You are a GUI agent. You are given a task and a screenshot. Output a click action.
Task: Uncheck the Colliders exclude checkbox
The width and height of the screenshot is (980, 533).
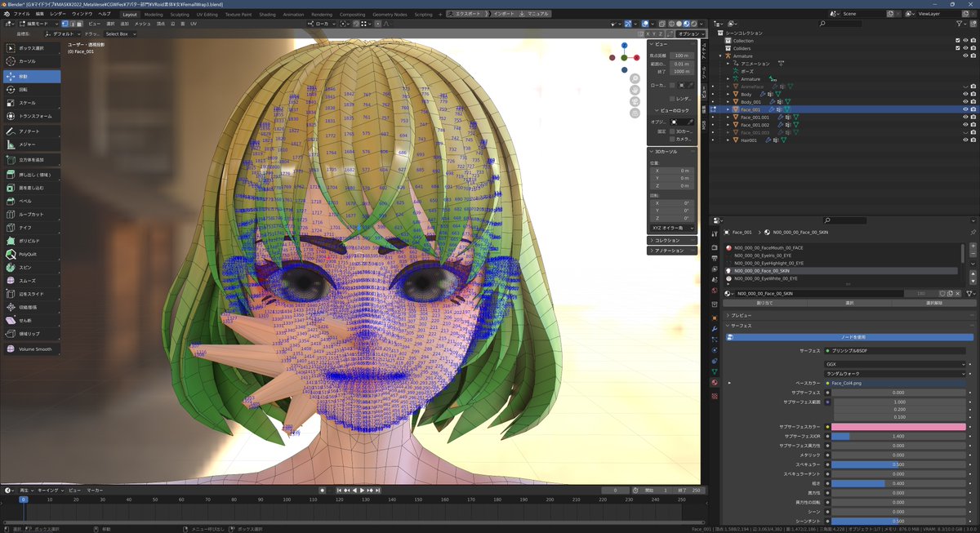click(958, 48)
